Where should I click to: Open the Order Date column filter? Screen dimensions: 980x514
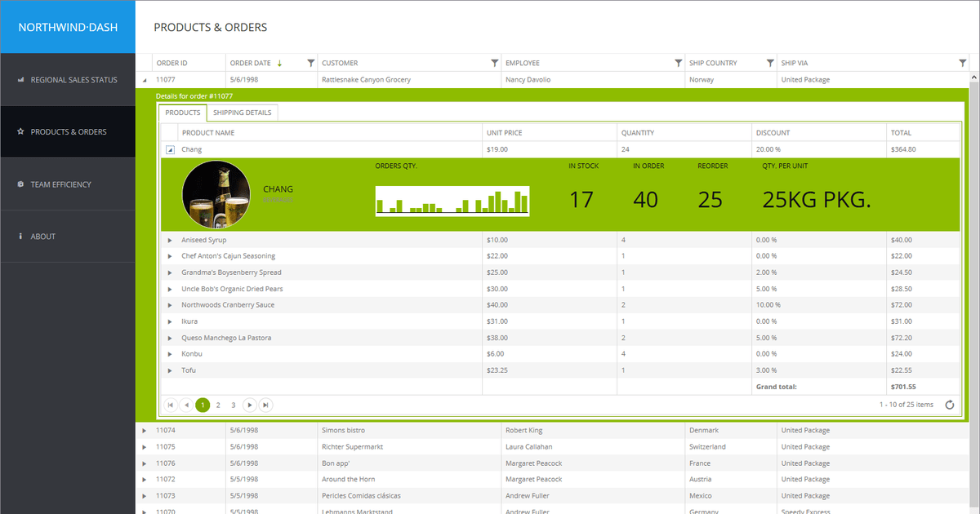click(x=310, y=62)
